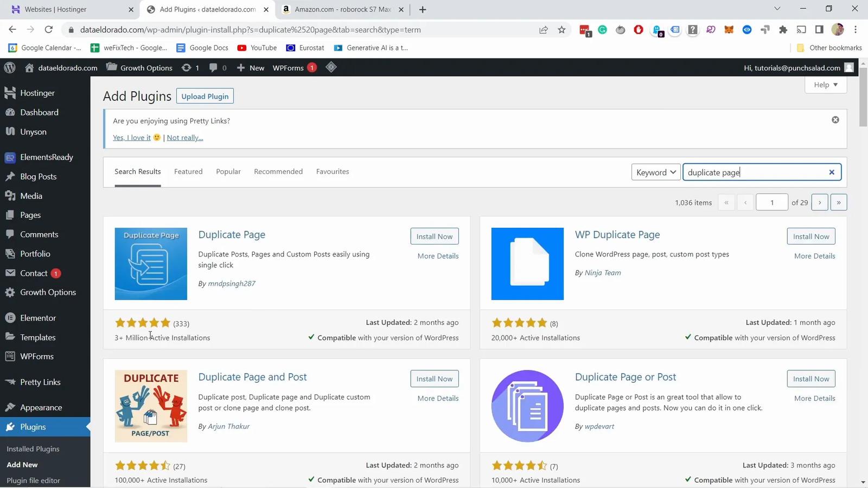The width and height of the screenshot is (868, 488).
Task: Expand the Help dropdown
Action: click(x=826, y=85)
